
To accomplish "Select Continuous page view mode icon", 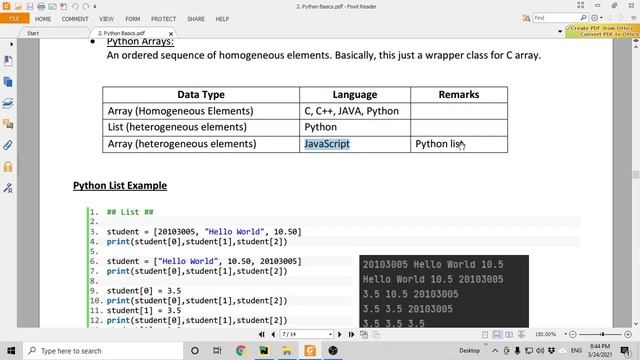I will click(x=497, y=335).
